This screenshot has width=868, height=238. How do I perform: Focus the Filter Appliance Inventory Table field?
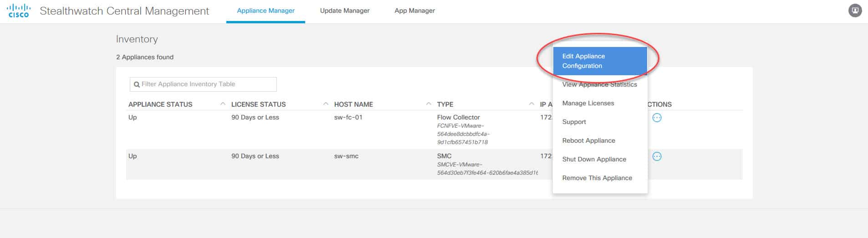pos(203,84)
